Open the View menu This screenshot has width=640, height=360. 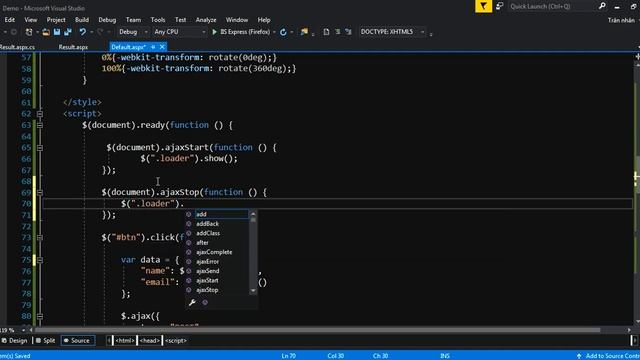31,20
